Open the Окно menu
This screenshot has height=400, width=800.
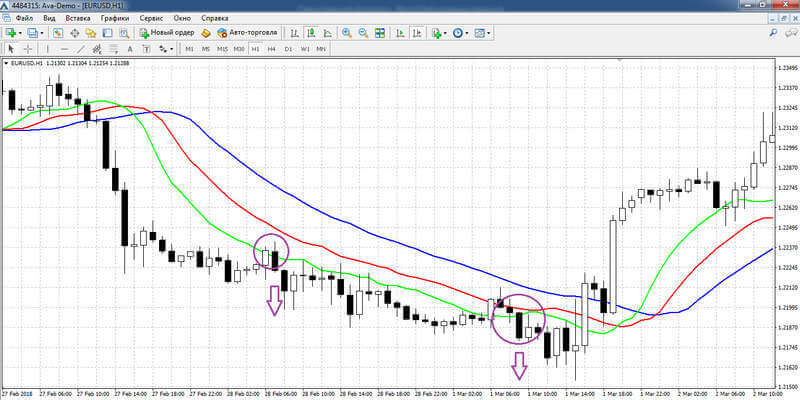[x=182, y=18]
